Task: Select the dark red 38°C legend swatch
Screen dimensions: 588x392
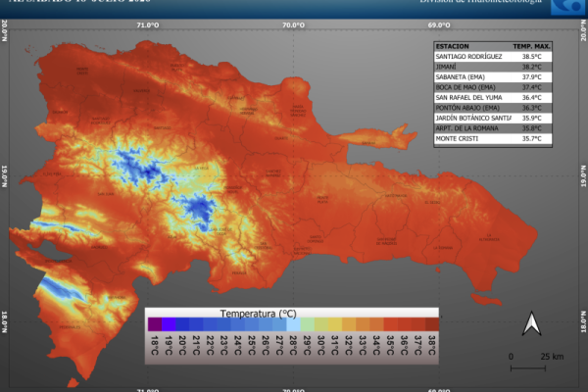Action: click(x=431, y=324)
